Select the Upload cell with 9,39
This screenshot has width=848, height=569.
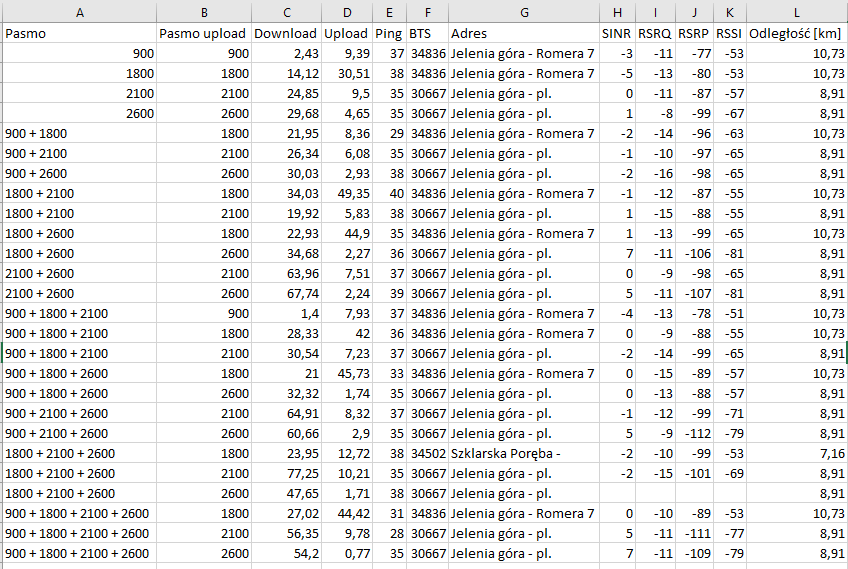[x=347, y=54]
